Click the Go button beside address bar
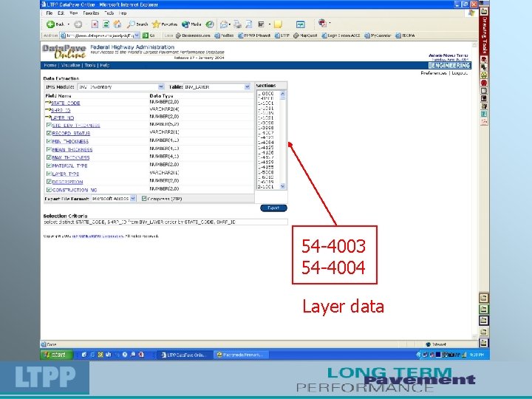 coord(149,35)
